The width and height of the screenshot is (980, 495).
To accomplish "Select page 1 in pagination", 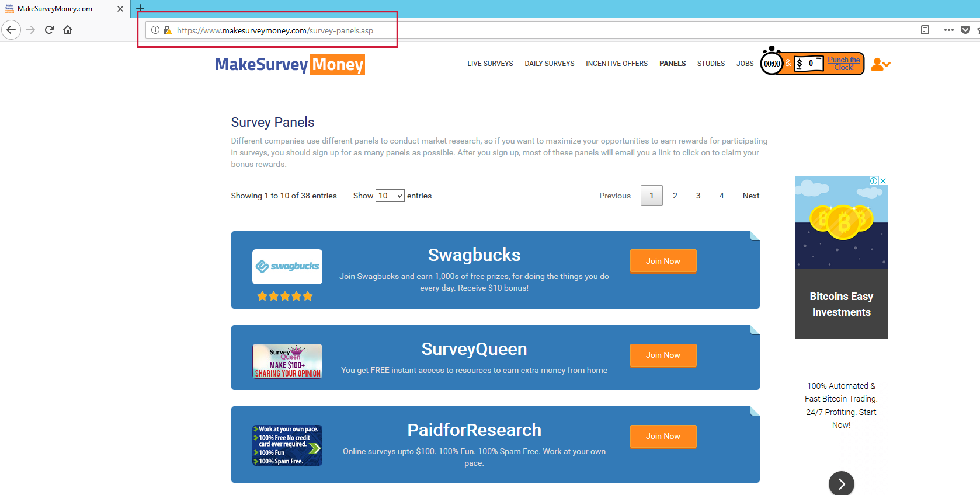I will click(x=652, y=196).
